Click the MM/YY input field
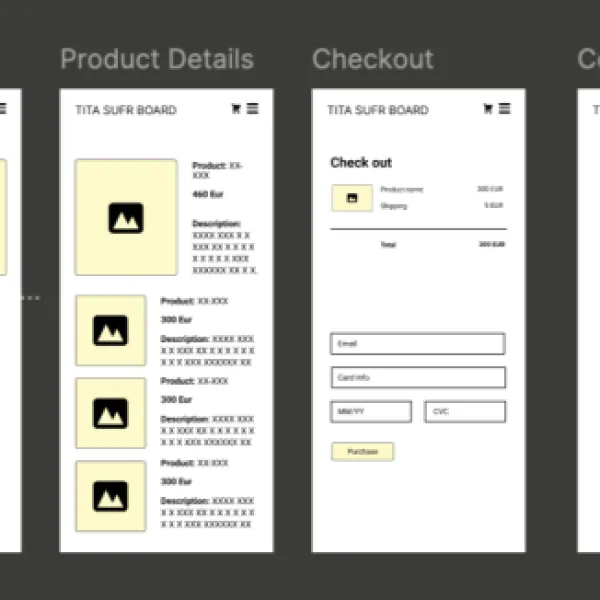 pos(371,412)
